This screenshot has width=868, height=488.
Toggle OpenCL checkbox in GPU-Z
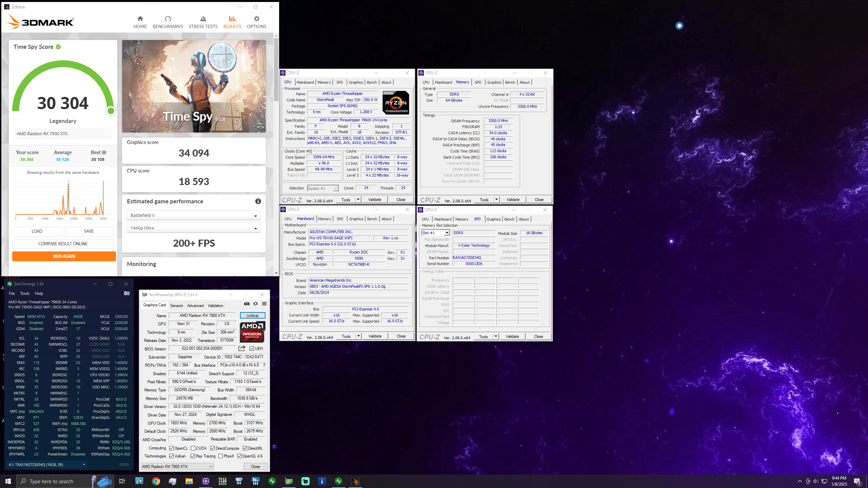[x=172, y=448]
